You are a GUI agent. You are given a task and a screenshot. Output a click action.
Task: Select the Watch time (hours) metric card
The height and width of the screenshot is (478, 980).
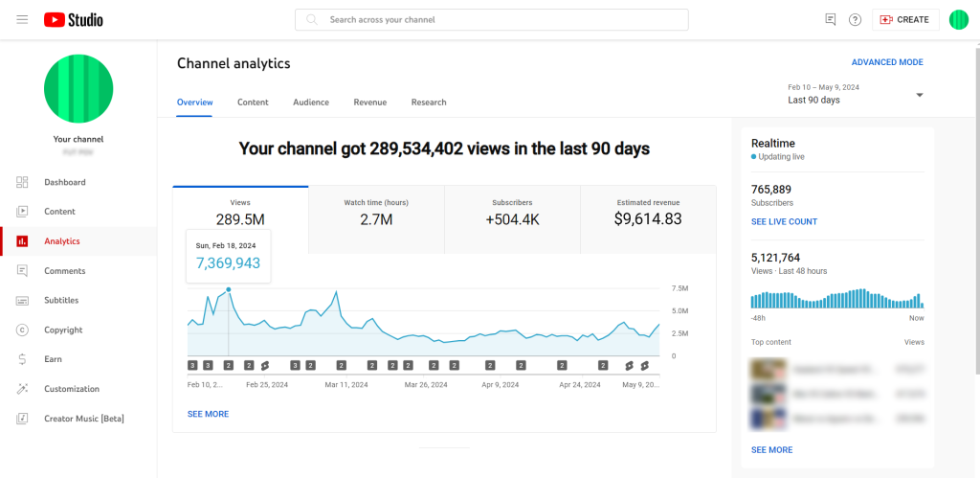tap(376, 219)
